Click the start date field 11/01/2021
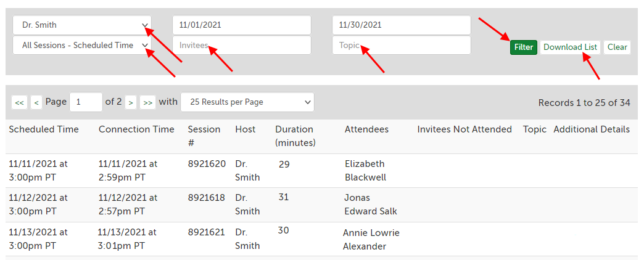 pyautogui.click(x=241, y=25)
